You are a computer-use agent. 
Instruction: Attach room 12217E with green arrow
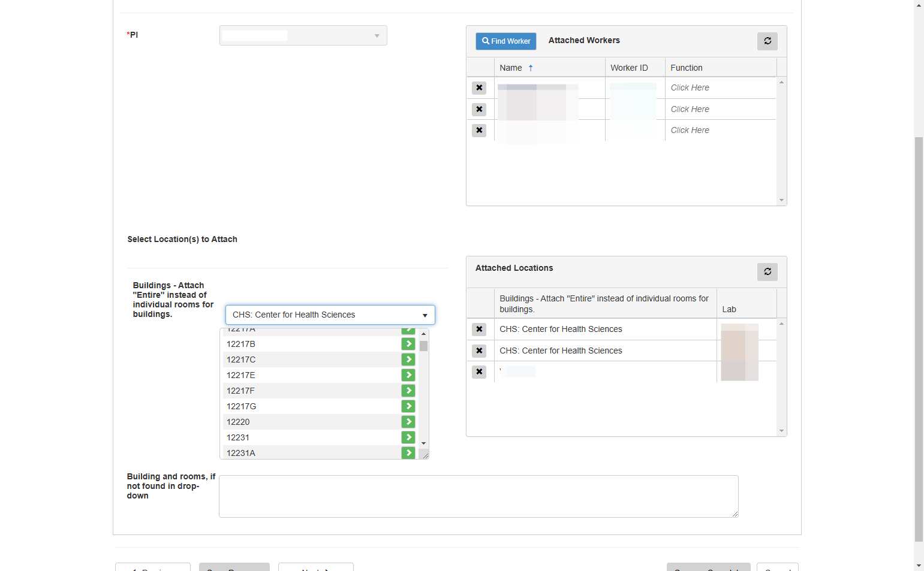pyautogui.click(x=408, y=375)
